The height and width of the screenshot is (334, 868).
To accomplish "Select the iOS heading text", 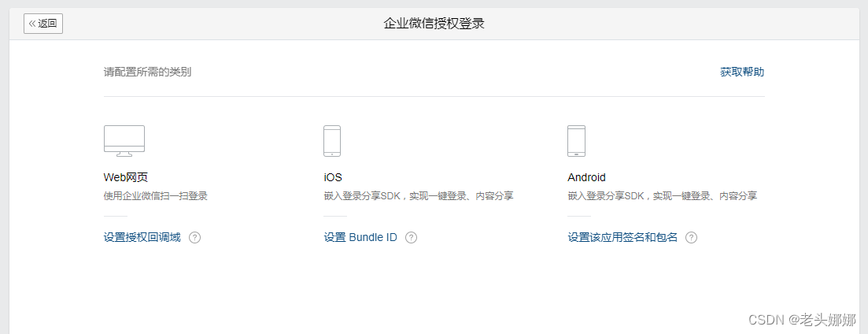I will click(x=333, y=177).
